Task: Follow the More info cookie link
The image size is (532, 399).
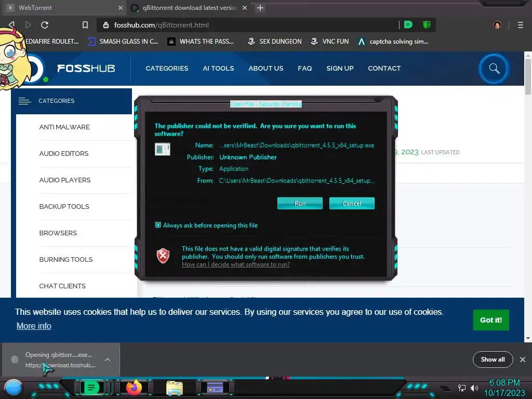Action: coord(34,326)
